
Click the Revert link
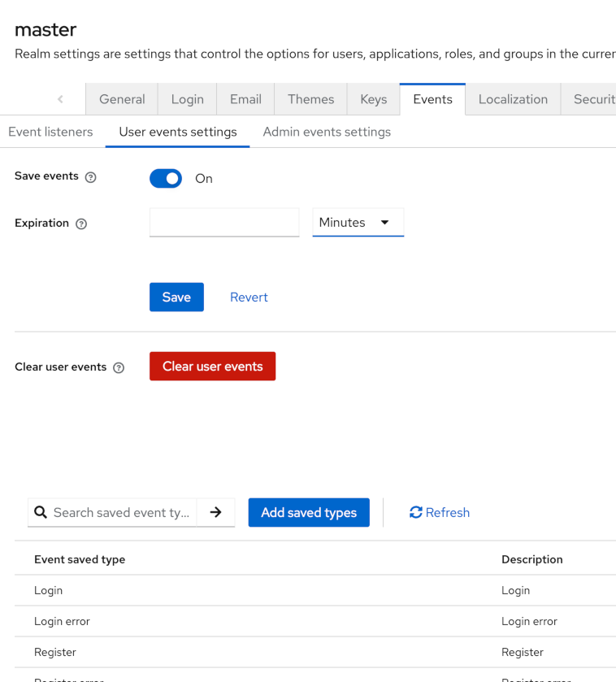point(249,297)
